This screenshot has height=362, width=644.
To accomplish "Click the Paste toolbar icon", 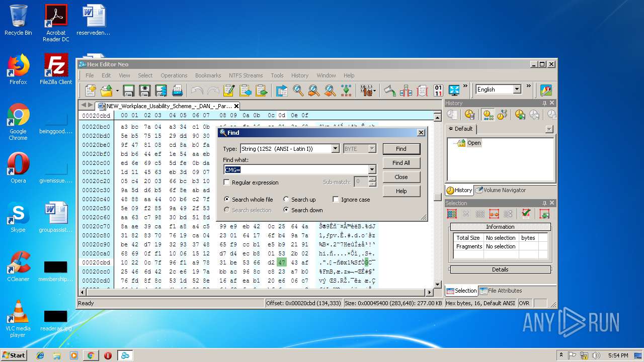I will point(261,90).
